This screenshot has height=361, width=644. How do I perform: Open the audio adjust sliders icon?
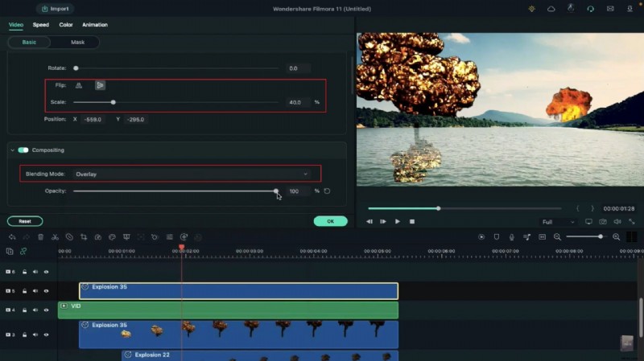[x=169, y=237]
